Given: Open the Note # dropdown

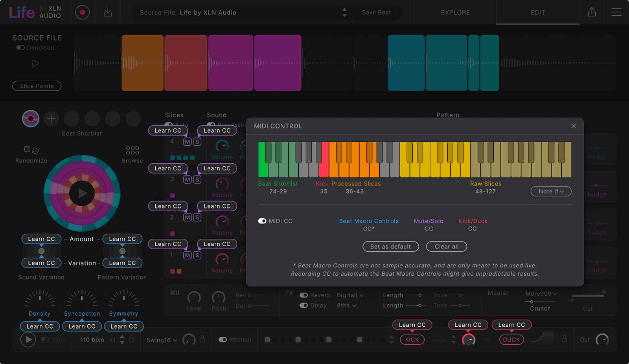Looking at the screenshot, I should (551, 191).
